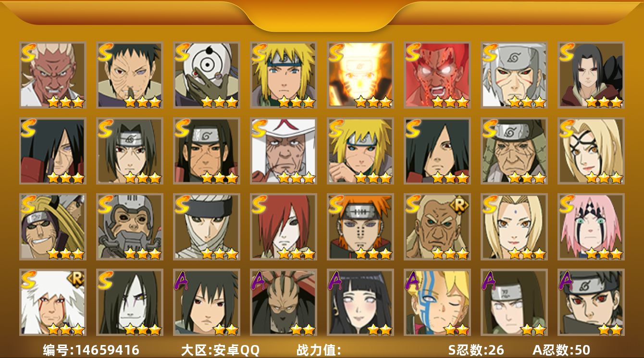Tap the Boruto portrait with blue face markings
This screenshot has width=644, height=358.
[x=437, y=302]
